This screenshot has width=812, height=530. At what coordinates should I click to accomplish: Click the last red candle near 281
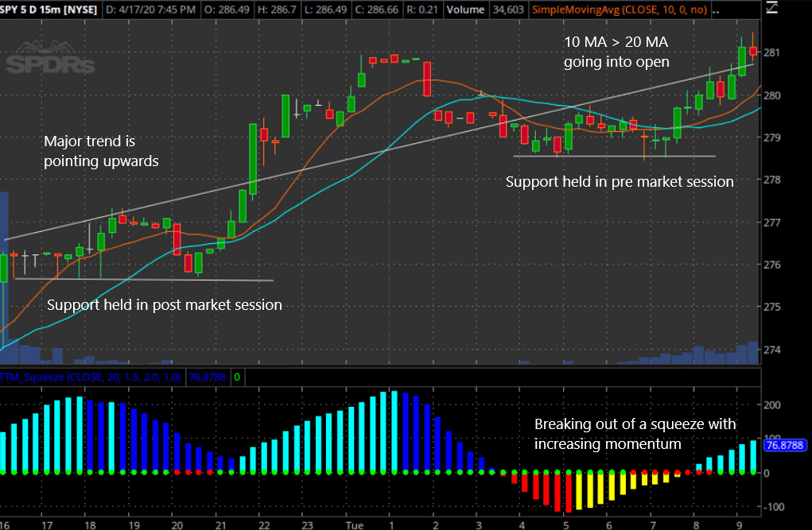[753, 51]
